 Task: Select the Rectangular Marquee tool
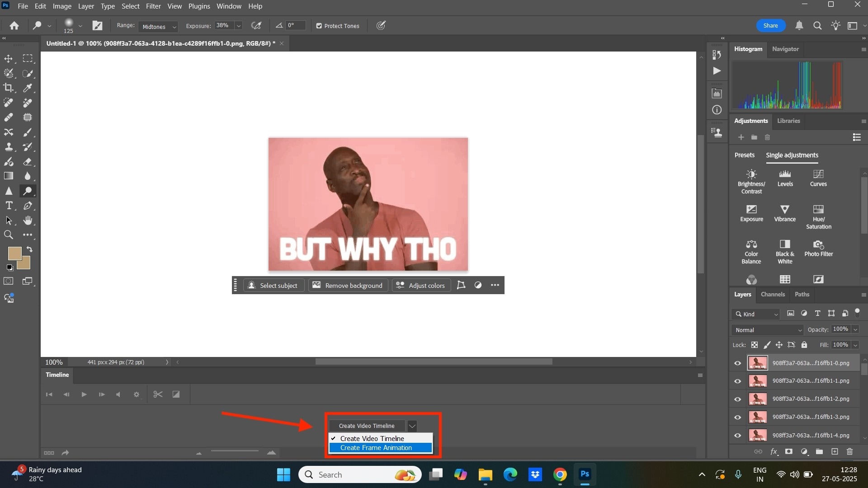pos(28,59)
